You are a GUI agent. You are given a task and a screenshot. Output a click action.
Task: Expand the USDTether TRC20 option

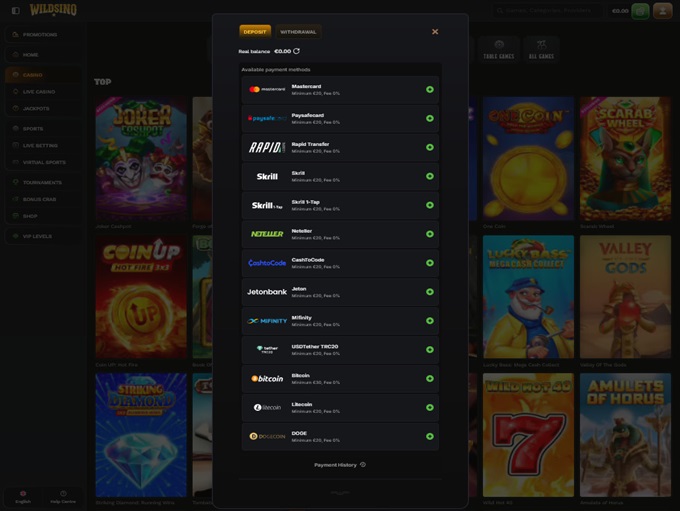click(x=430, y=350)
